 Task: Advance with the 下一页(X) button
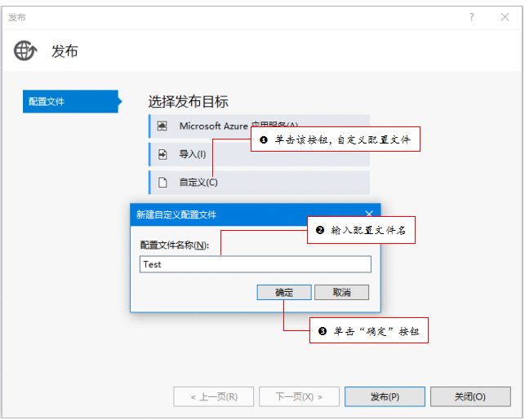pyautogui.click(x=299, y=396)
